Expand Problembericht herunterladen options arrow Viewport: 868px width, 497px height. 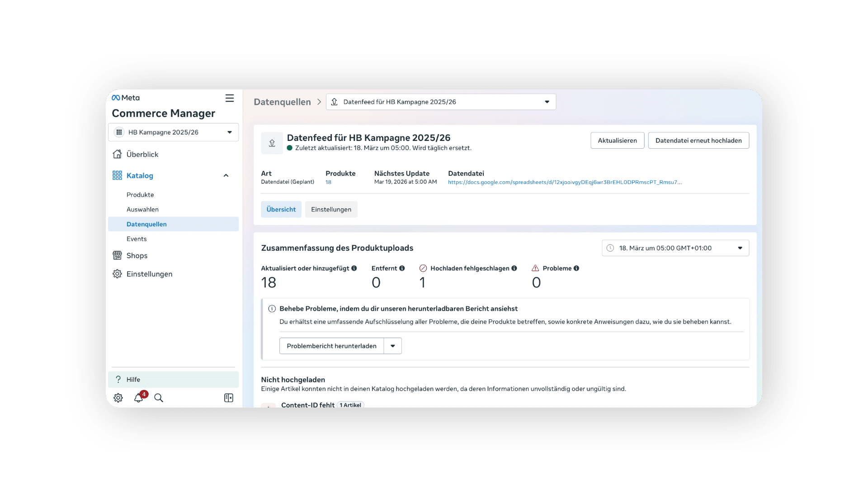pyautogui.click(x=393, y=346)
